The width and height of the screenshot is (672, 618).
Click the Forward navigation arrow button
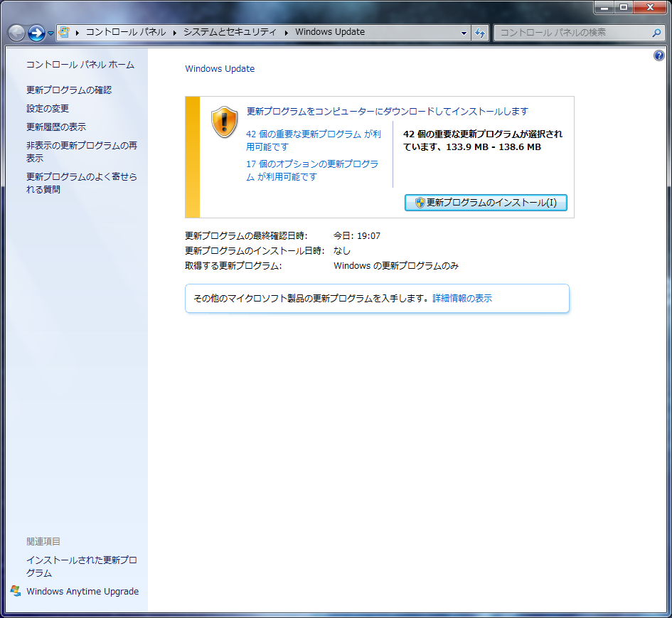click(36, 33)
